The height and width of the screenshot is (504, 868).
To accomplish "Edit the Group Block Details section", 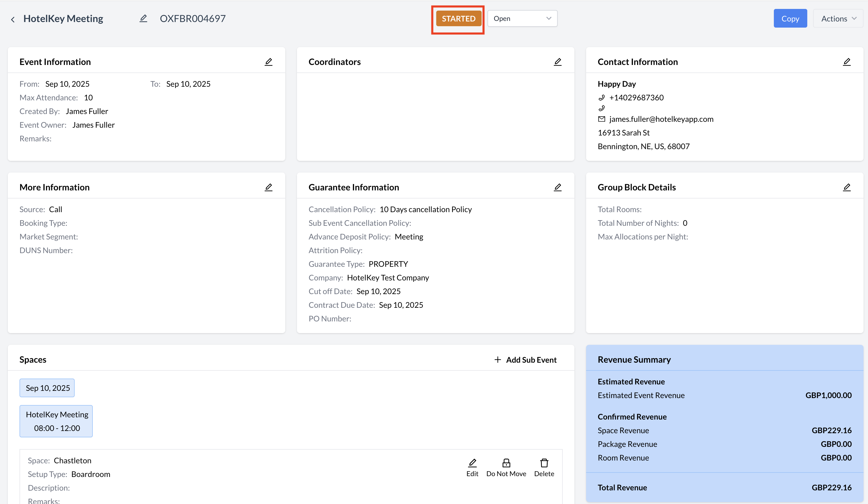I will coord(846,187).
